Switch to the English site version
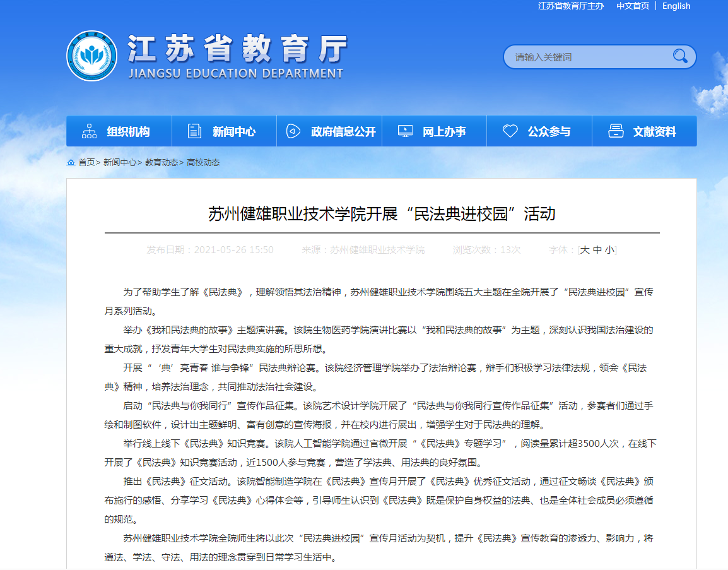Viewport: 728px width, 570px height. (676, 6)
